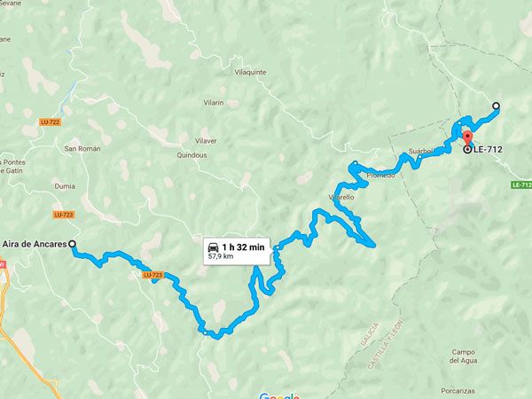Select the Campo del Agua label

point(463,356)
